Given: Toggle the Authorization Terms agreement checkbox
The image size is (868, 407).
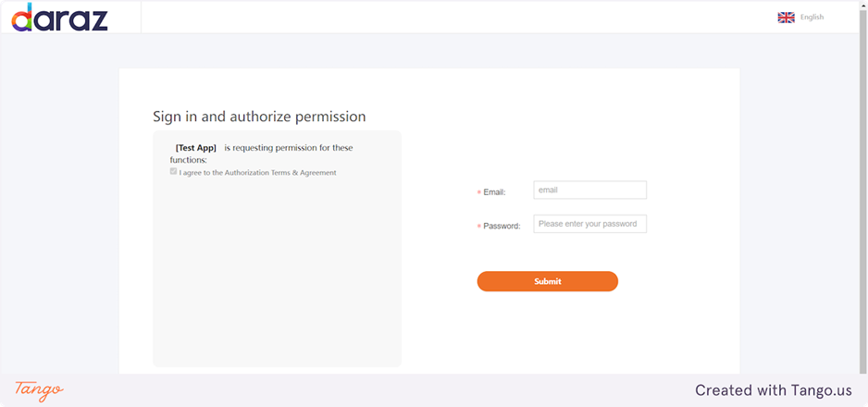Looking at the screenshot, I should 173,172.
